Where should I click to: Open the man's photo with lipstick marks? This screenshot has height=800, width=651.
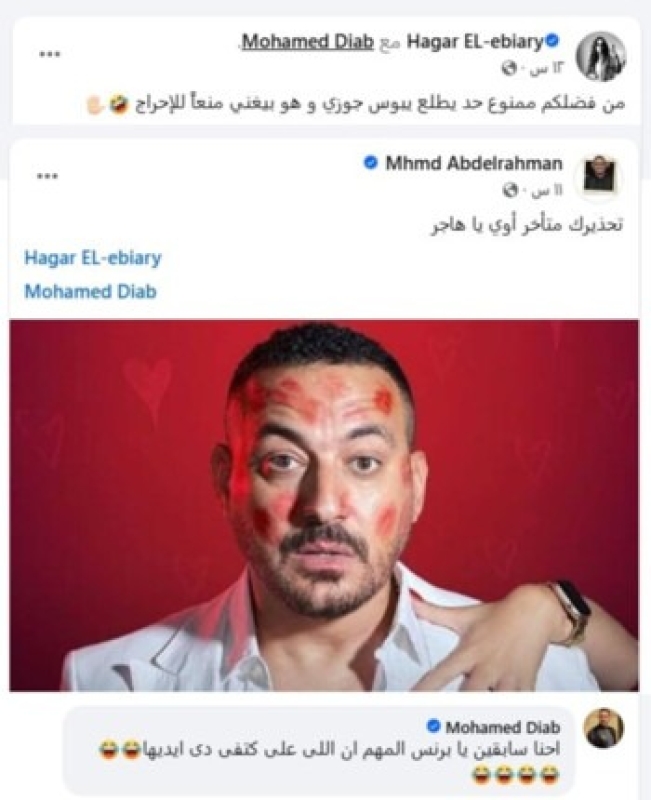tap(324, 505)
